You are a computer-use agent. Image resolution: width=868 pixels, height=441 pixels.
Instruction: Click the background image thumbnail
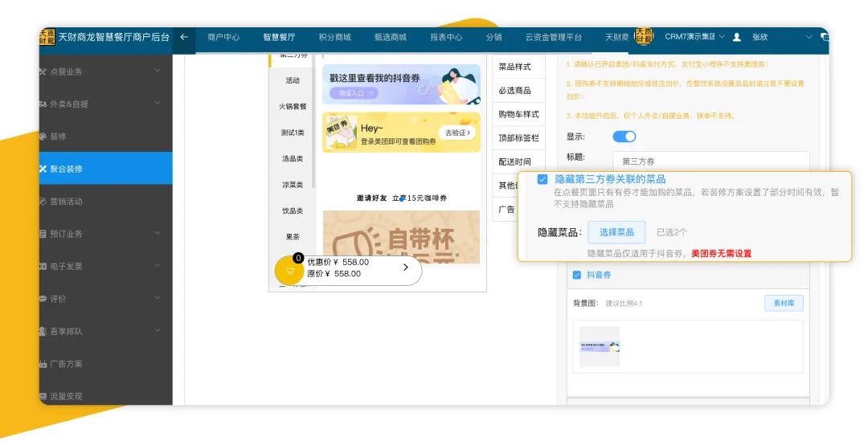(x=600, y=347)
